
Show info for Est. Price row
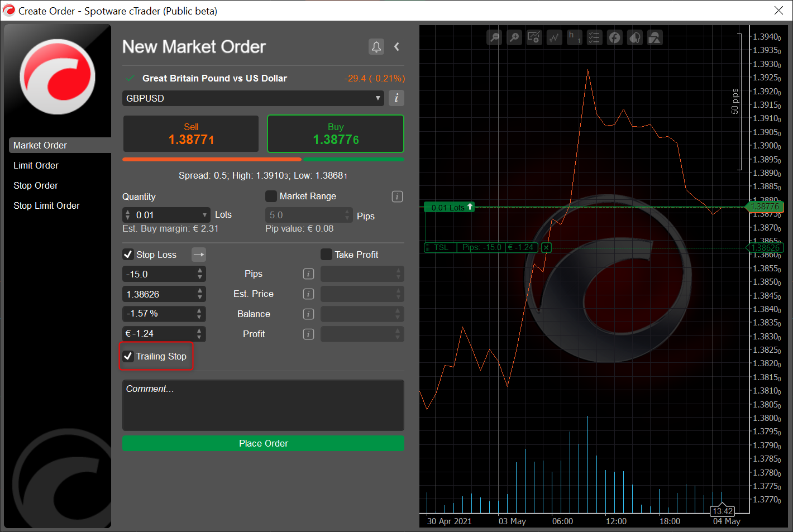coord(308,294)
